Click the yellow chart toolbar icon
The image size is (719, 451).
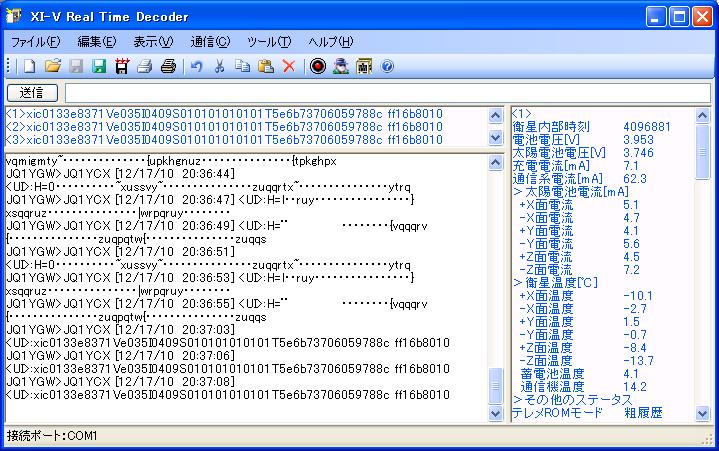pyautogui.click(x=364, y=66)
